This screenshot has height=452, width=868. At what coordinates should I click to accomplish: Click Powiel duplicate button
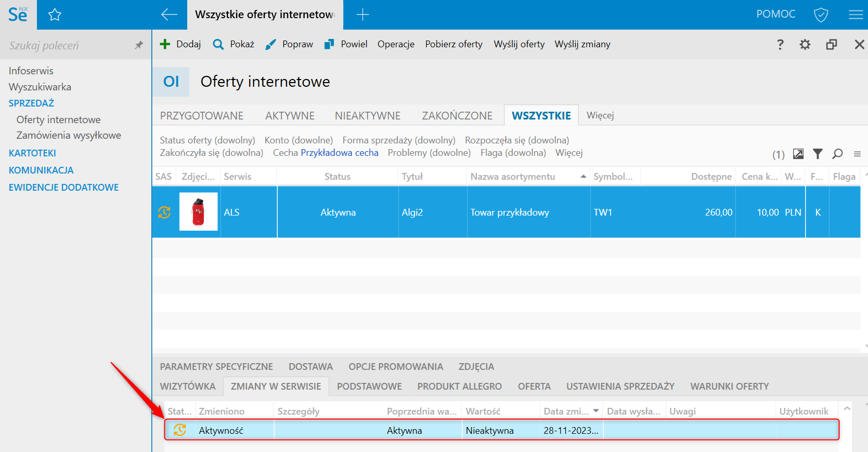tap(346, 44)
